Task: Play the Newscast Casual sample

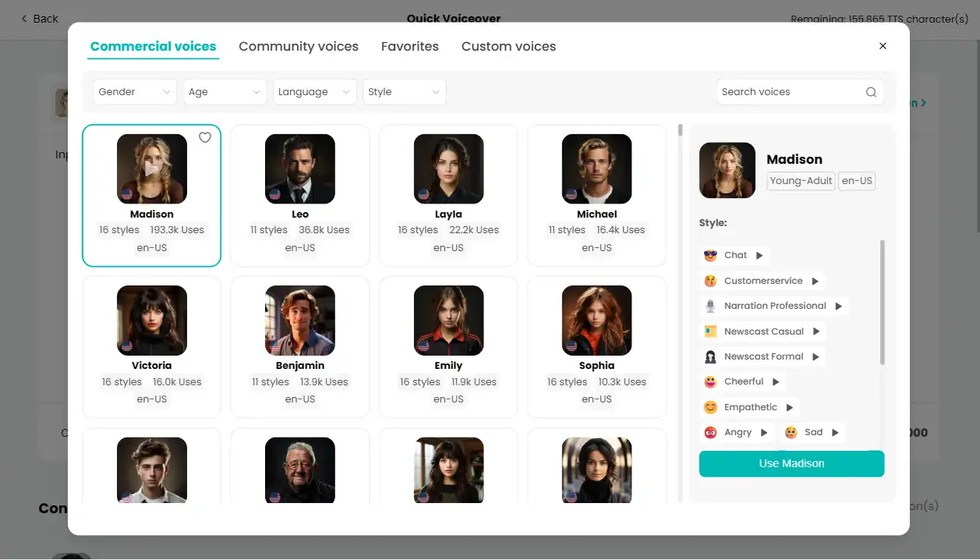Action: pos(815,331)
